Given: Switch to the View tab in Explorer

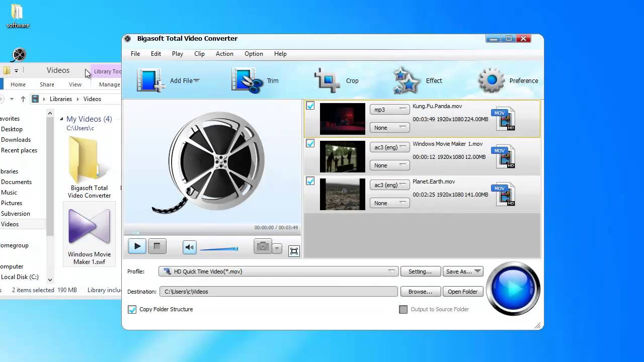Looking at the screenshot, I should click(x=75, y=84).
